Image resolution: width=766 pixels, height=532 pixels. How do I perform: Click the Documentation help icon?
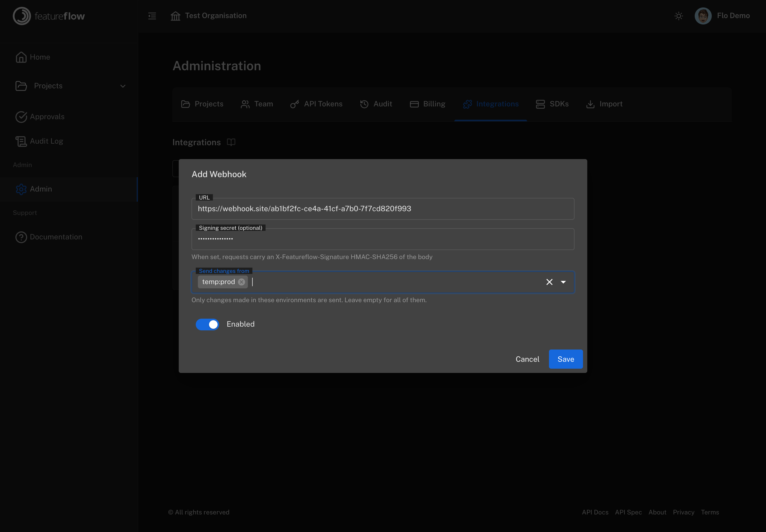tap(21, 237)
